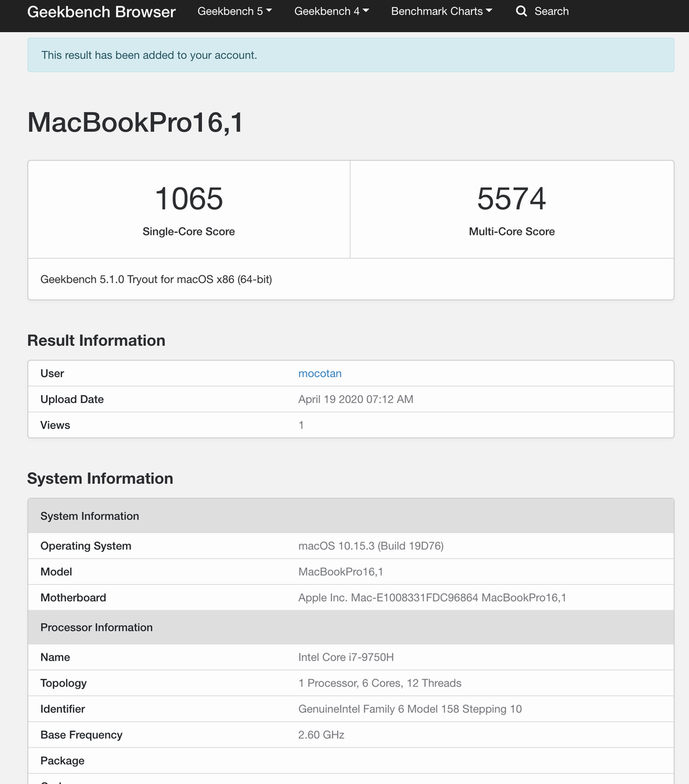Screen dimensions: 689x784
Task: Click the MacBookPro16,1 page heading
Action: (x=135, y=122)
